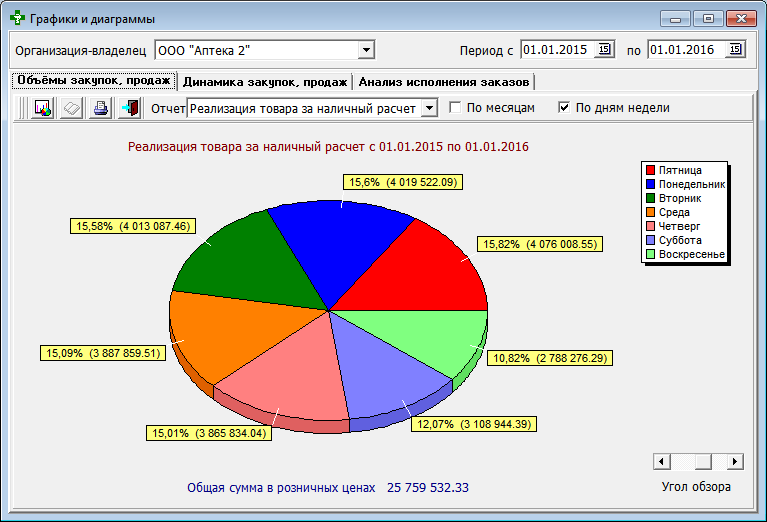This screenshot has width=767, height=522.
Task: Click the period start date field
Action: point(557,49)
